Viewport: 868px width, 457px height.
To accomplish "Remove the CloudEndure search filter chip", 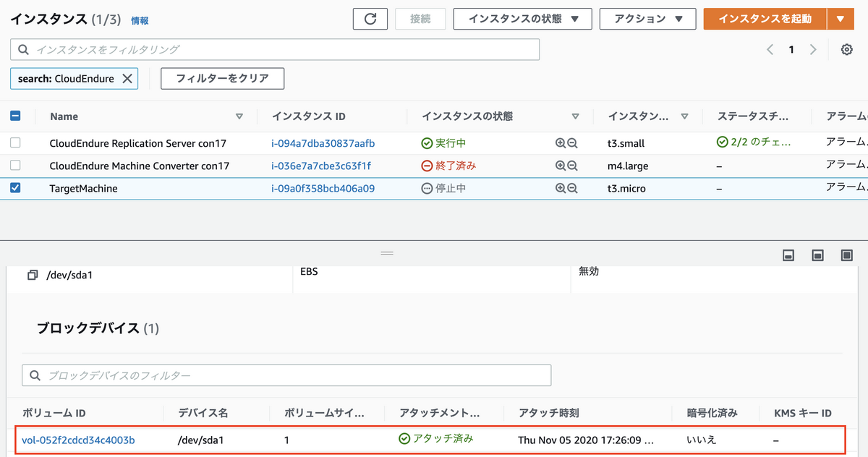I will pyautogui.click(x=127, y=79).
